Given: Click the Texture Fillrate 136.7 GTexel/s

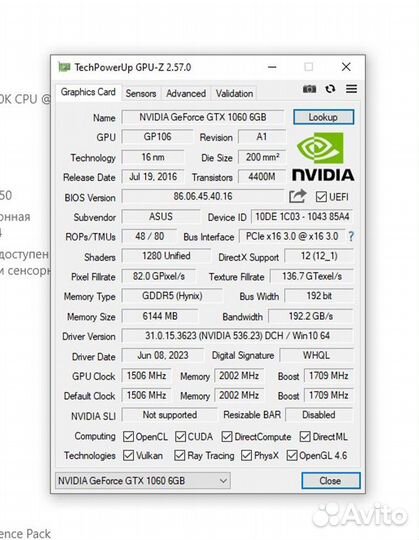Looking at the screenshot, I should pyautogui.click(x=312, y=276).
